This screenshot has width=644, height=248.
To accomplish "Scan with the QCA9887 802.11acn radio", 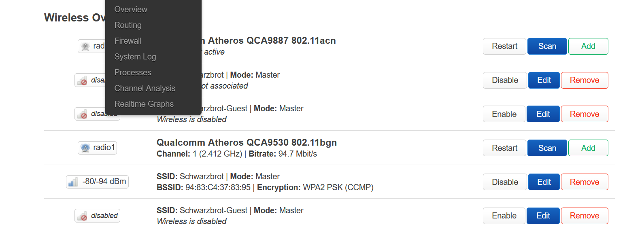I will tap(547, 46).
